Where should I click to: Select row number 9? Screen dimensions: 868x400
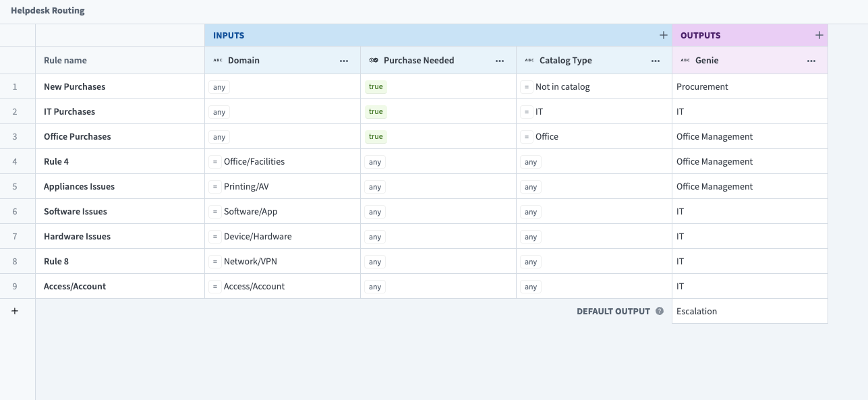15,287
